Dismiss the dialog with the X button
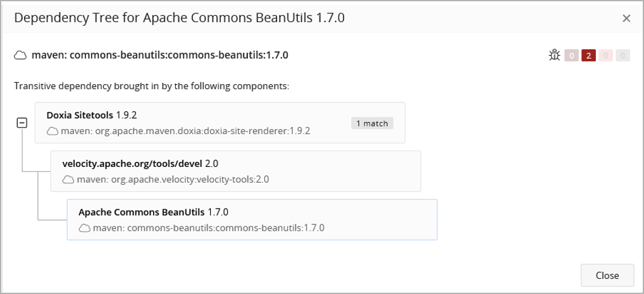Viewport: 644px width, 294px height. tap(626, 18)
